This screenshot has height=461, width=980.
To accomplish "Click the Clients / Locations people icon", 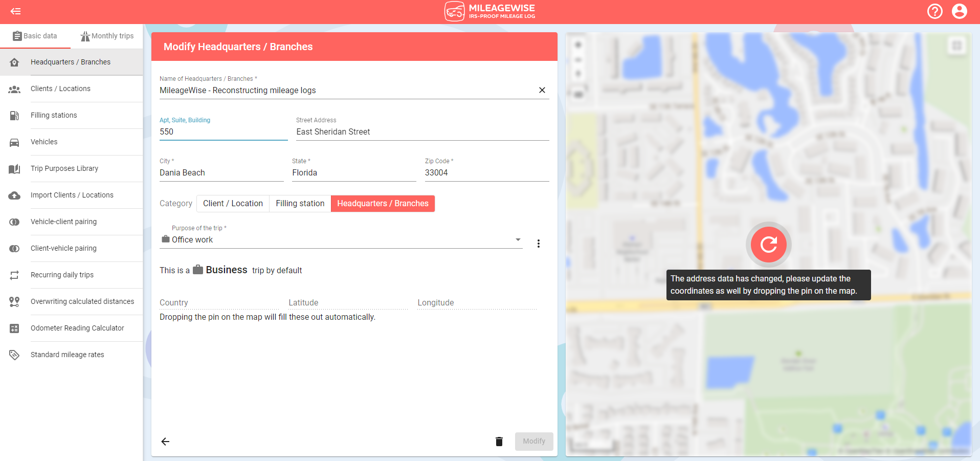I will (14, 89).
